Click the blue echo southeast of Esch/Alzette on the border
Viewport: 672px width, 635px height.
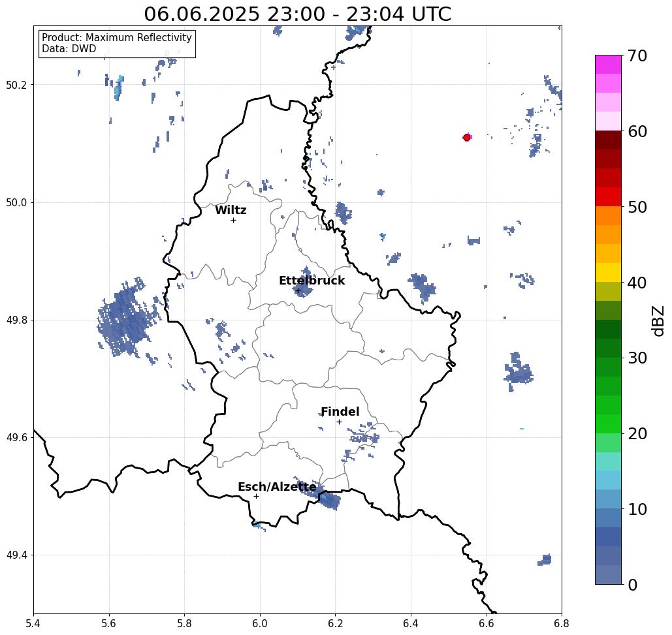[x=329, y=500]
